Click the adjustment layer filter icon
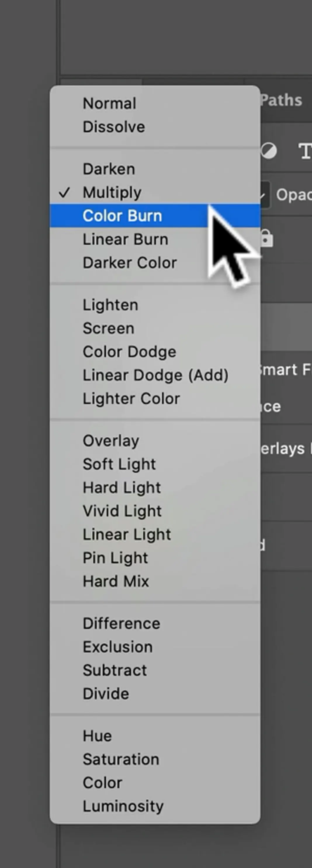This screenshot has width=312, height=868. (x=269, y=151)
